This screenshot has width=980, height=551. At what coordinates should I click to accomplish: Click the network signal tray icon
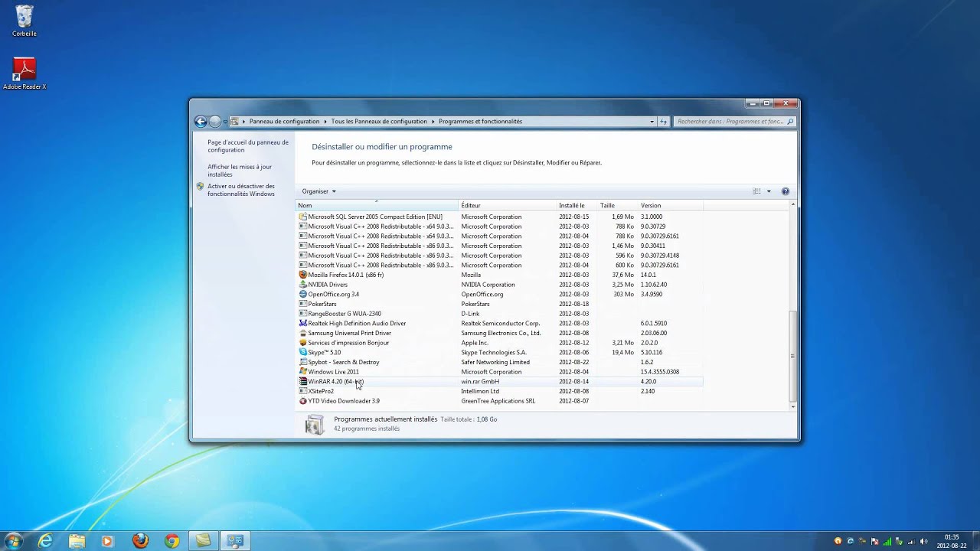(x=912, y=541)
